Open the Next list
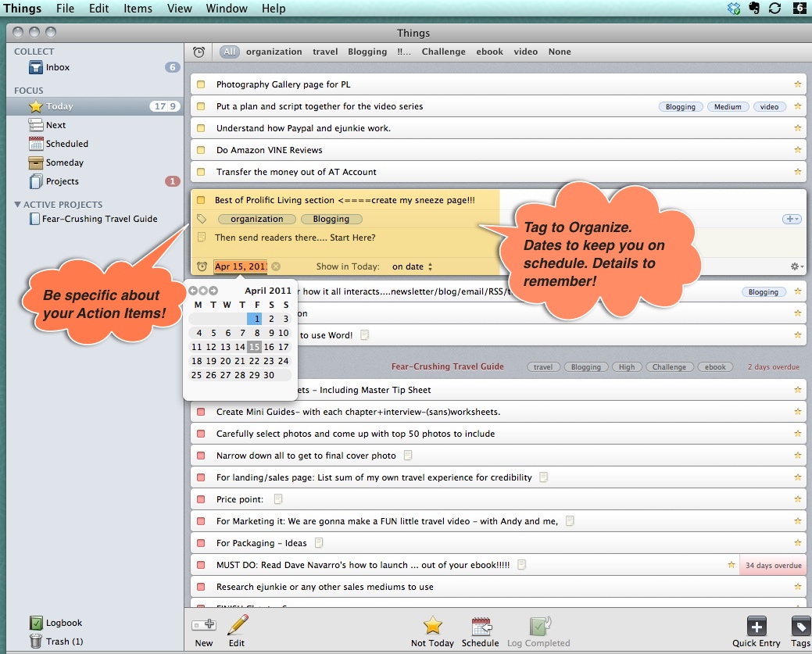This screenshot has width=812, height=654. (47, 125)
